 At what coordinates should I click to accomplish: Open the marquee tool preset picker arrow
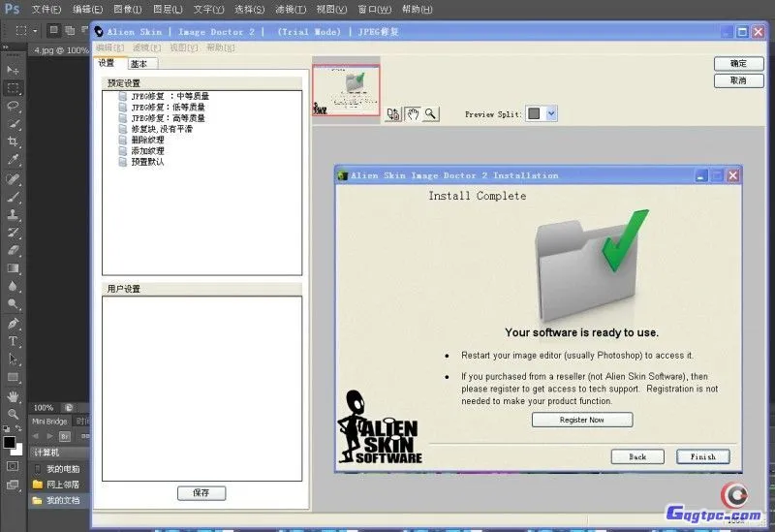click(35, 31)
